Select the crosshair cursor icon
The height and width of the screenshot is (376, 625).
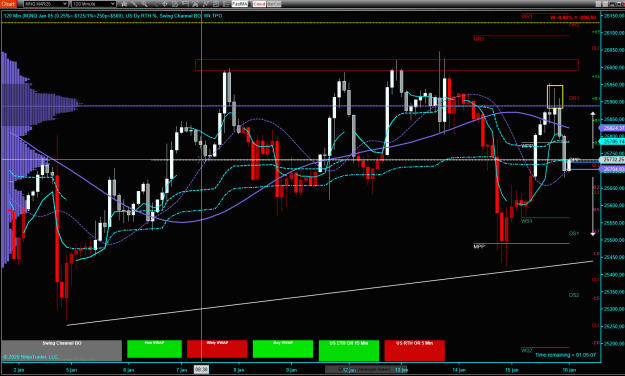tap(164, 4)
